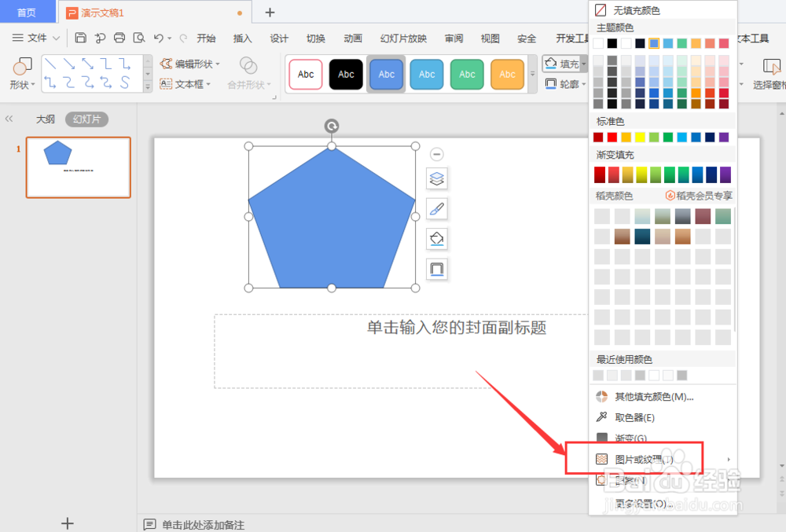Pick the black theme color swatch

[x=612, y=43]
